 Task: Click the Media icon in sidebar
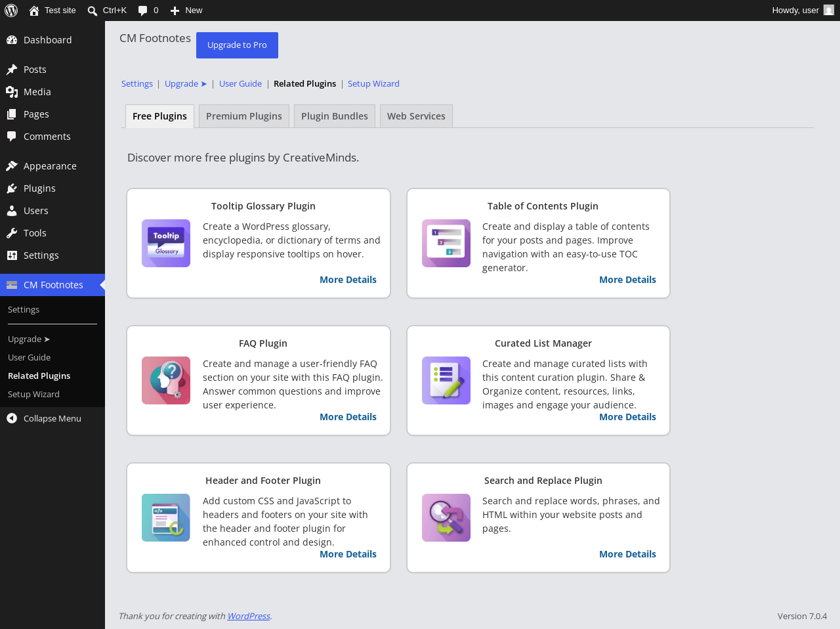[12, 92]
